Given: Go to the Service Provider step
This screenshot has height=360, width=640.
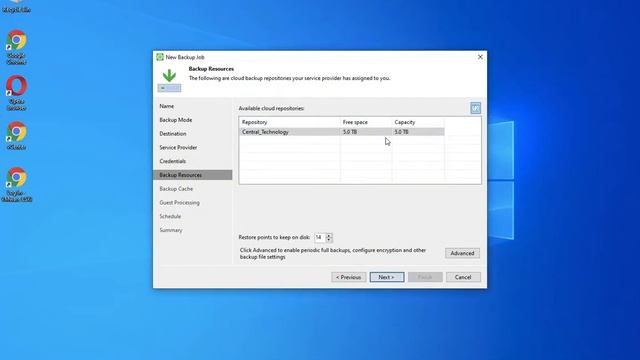Looking at the screenshot, I should click(178, 147).
